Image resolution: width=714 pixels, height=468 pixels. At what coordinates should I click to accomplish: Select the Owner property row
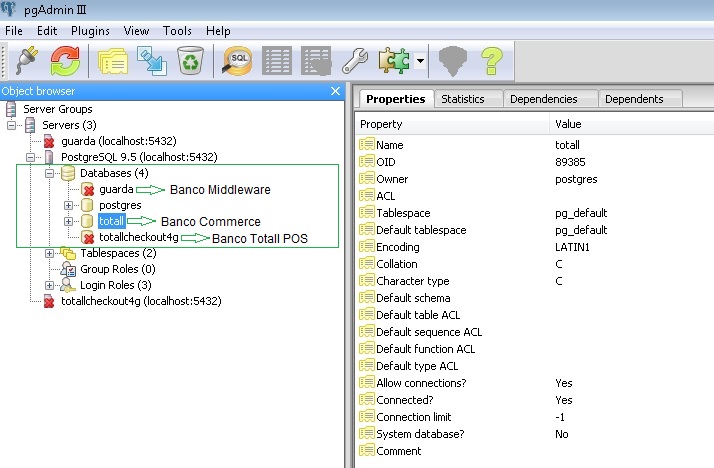click(535, 179)
